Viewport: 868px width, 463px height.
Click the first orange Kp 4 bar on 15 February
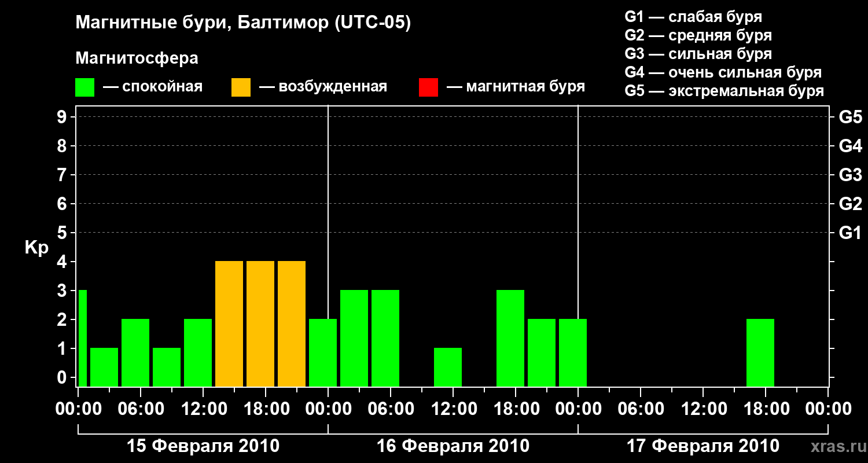pyautogui.click(x=229, y=324)
